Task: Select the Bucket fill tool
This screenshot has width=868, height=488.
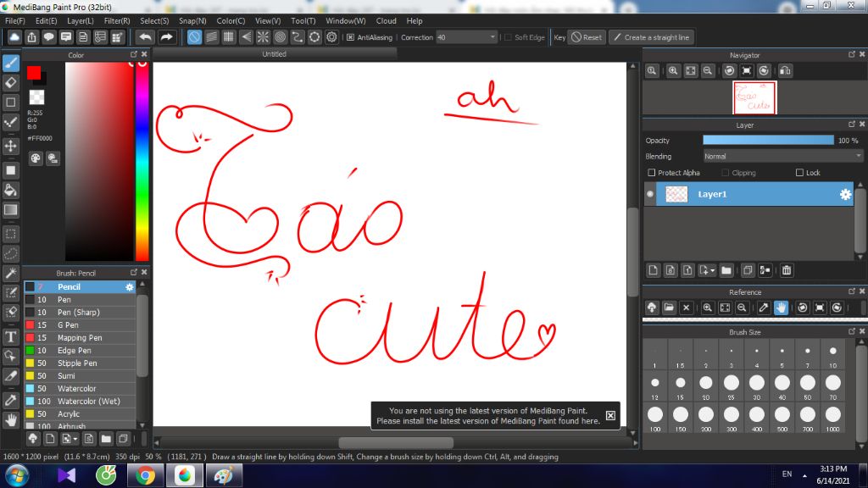Action: coord(11,191)
